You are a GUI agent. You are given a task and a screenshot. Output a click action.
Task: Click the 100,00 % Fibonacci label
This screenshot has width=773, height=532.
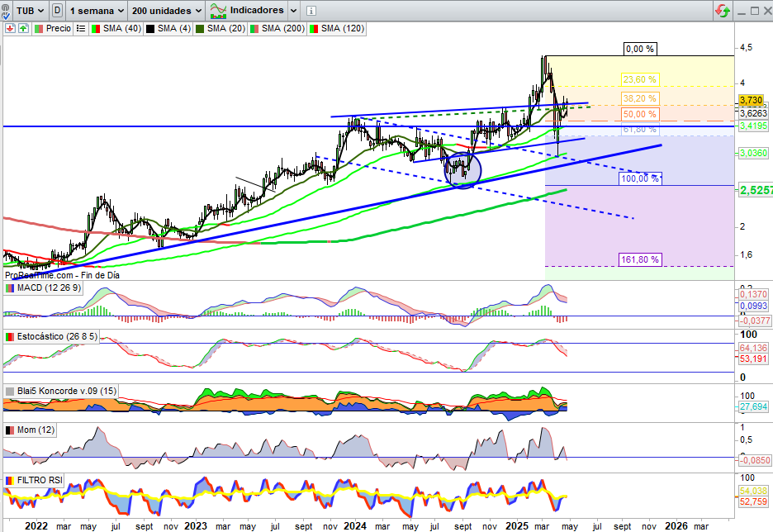(640, 178)
